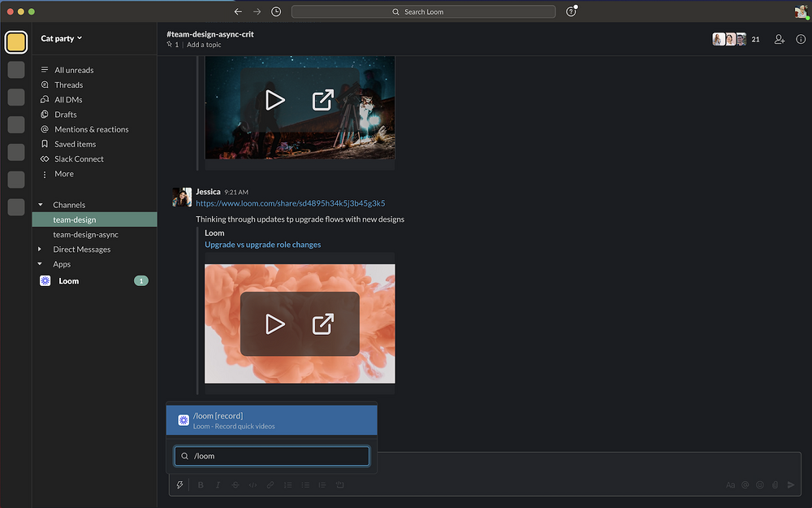Open All DMs
This screenshot has height=508, width=812.
point(68,99)
